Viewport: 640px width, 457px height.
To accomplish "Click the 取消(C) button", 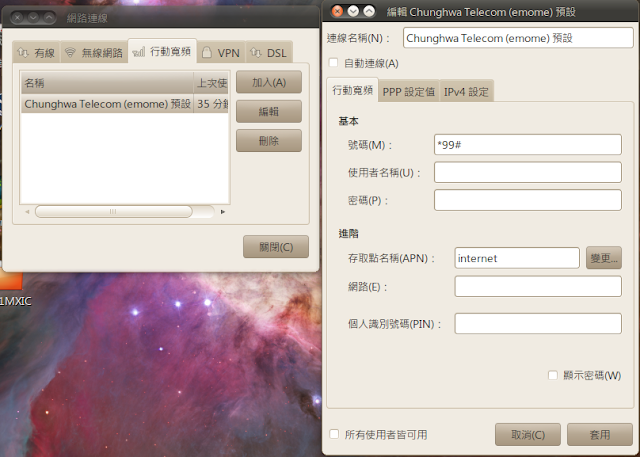I will click(x=528, y=435).
